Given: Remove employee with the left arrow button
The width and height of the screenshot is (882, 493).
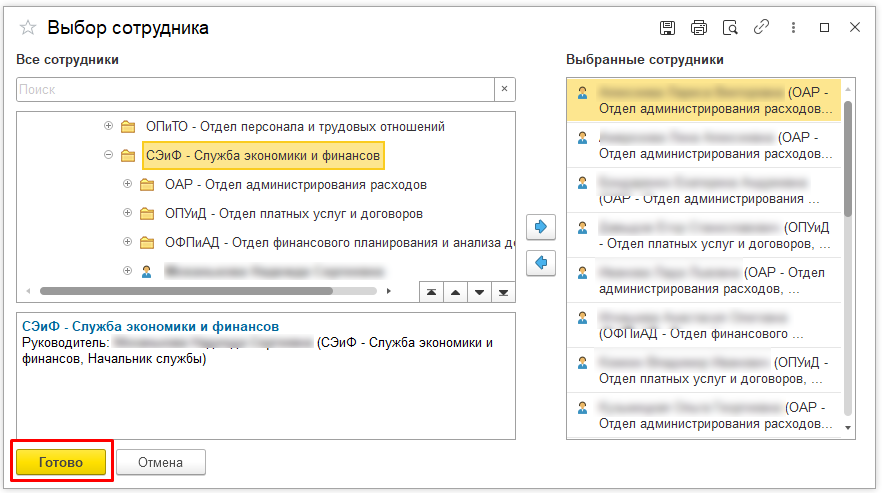Looking at the screenshot, I should [541, 263].
